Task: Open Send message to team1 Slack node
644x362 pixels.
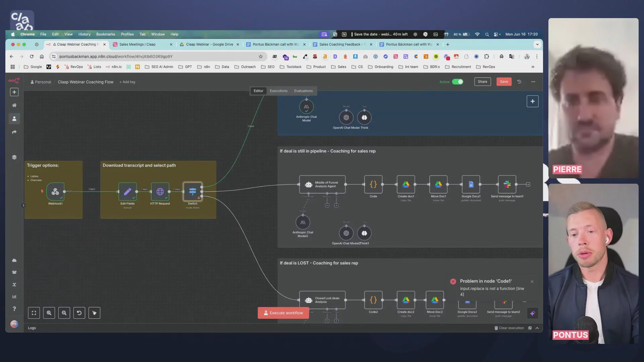Action: (507, 184)
